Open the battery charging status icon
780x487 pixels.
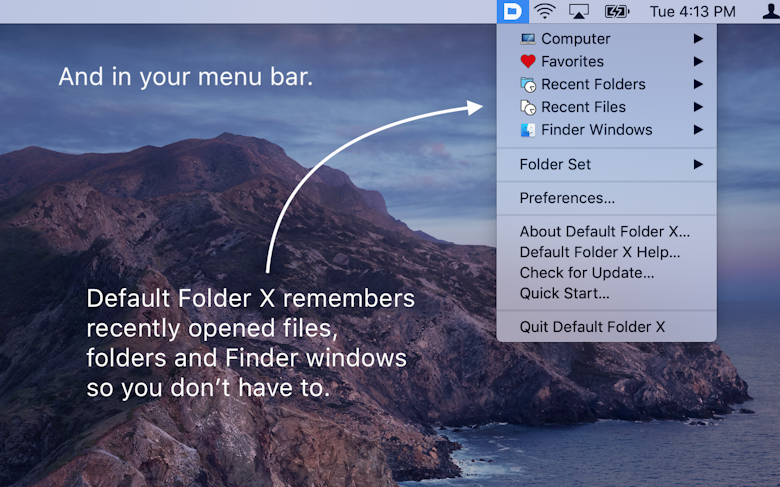[x=617, y=11]
